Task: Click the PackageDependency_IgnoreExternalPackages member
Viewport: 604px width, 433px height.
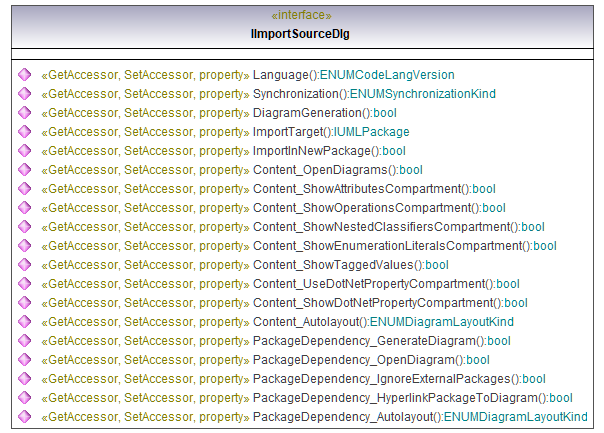Action: point(382,379)
